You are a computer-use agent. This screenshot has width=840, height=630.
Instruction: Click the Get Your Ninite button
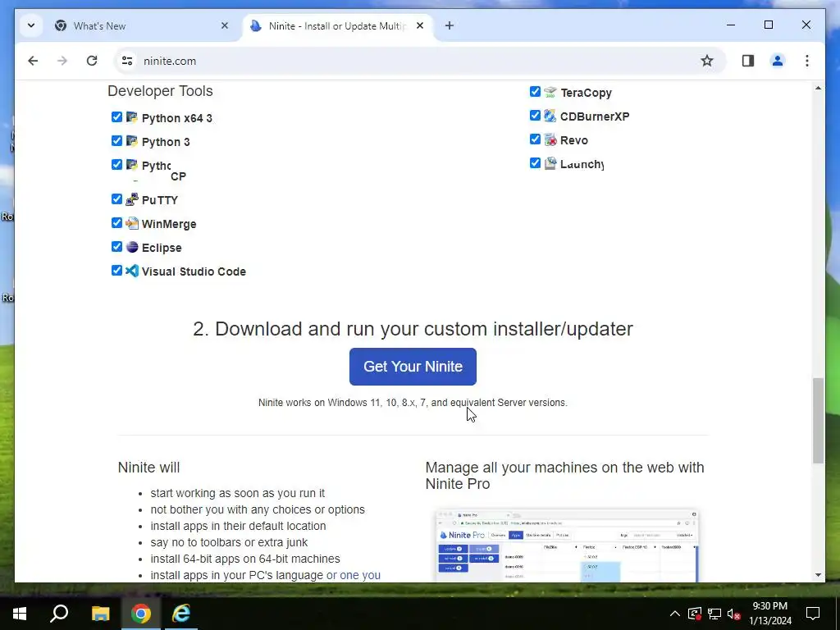point(413,367)
